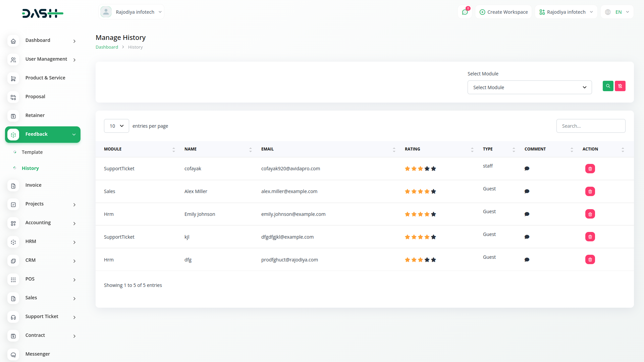Click the Create Workspace button
This screenshot has width=644, height=362.
pos(503,12)
